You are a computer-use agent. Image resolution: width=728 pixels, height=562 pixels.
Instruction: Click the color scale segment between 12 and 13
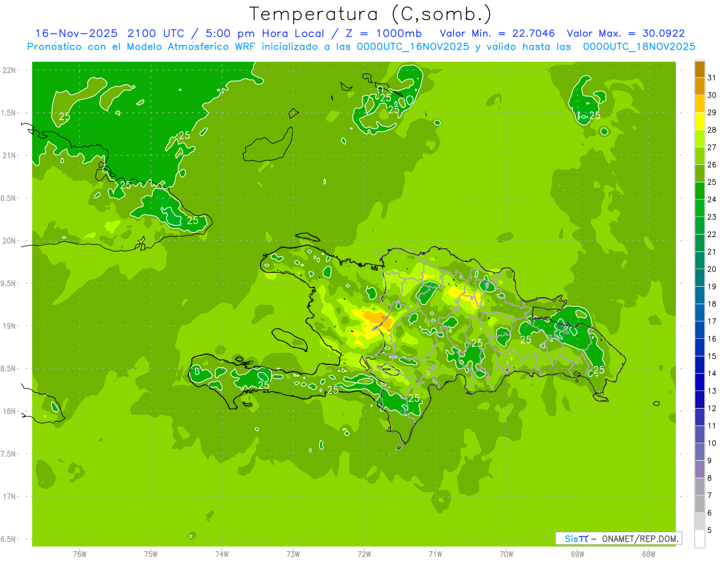pos(699,400)
